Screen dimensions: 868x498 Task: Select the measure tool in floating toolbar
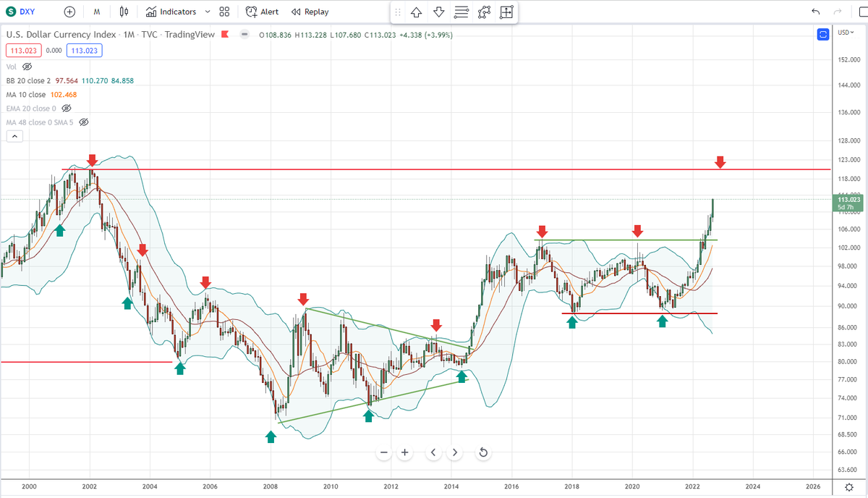point(506,12)
